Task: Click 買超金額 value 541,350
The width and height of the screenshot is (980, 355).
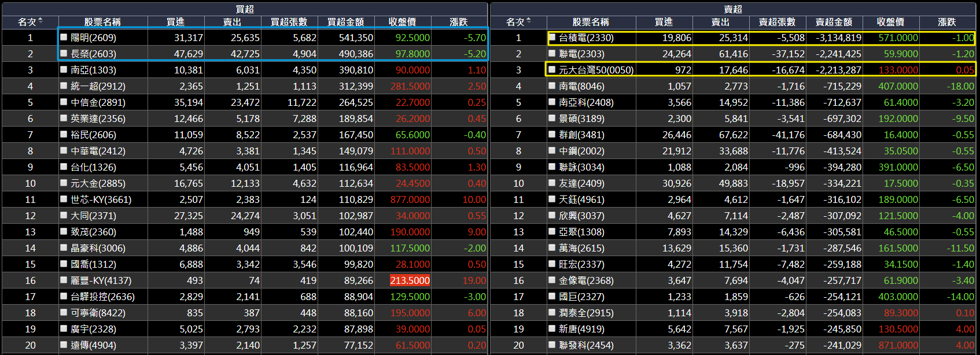Action: coord(356,38)
